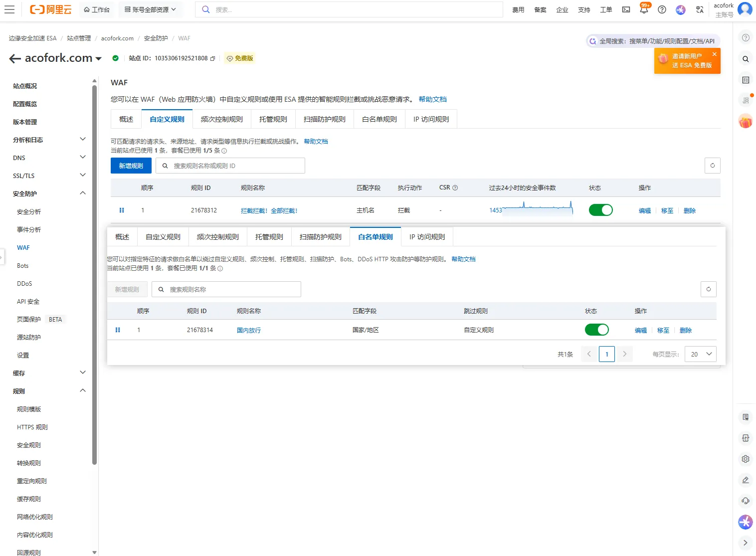Screen dimensions: 756x556
Task: Switch to the IP 访问规则 tab in top row
Action: tap(431, 119)
